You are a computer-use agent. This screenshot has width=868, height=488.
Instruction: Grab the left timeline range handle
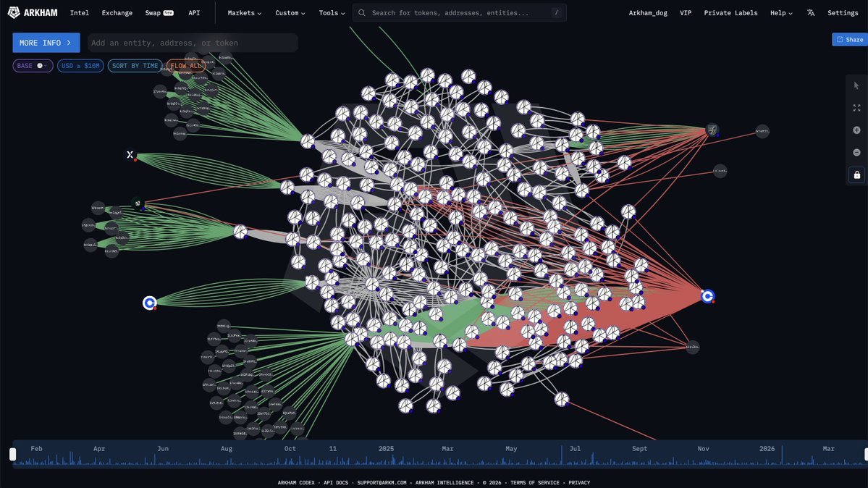(12, 454)
